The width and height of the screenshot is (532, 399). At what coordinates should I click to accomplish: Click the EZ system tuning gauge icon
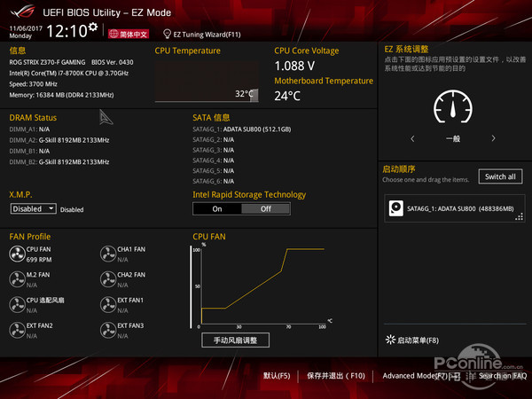click(453, 106)
